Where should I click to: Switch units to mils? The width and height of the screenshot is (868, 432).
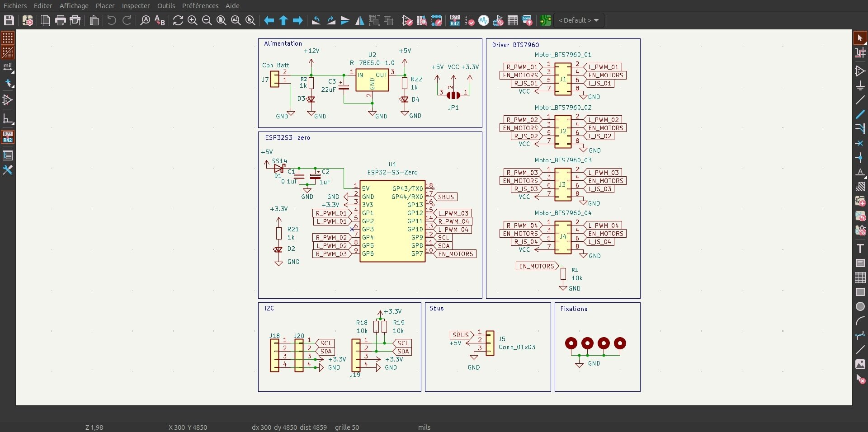pyautogui.click(x=8, y=67)
